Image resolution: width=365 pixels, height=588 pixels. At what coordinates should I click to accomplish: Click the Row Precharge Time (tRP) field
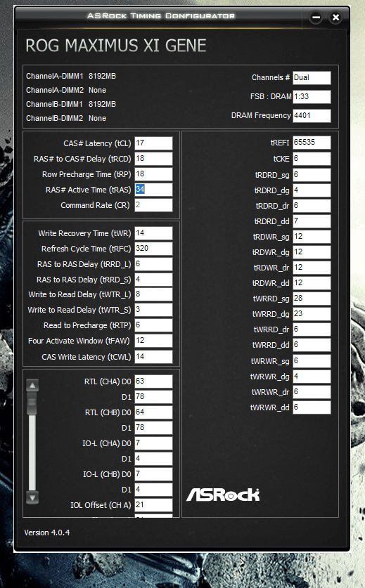click(x=153, y=174)
